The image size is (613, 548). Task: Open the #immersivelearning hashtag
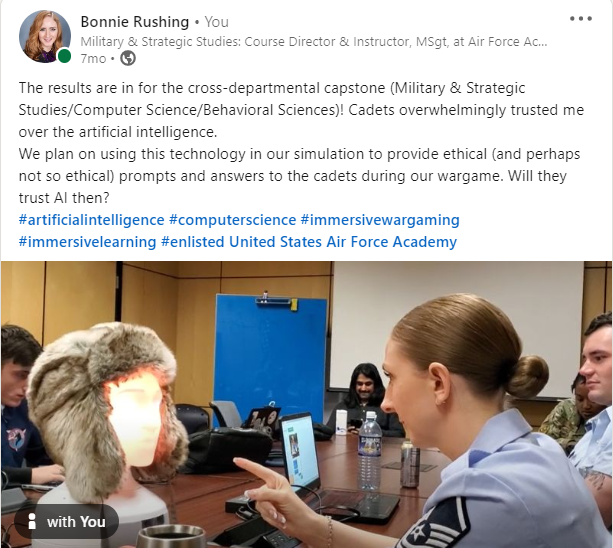tap(88, 242)
